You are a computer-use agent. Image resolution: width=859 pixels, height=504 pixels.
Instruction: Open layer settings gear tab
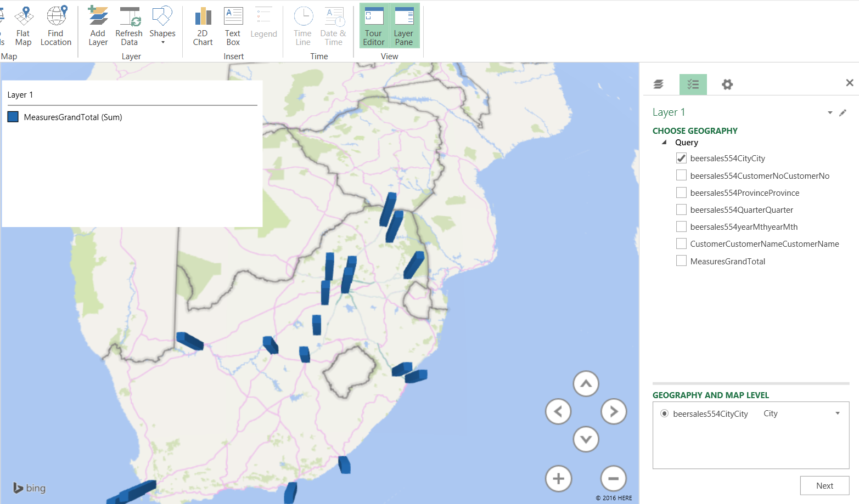pos(727,84)
